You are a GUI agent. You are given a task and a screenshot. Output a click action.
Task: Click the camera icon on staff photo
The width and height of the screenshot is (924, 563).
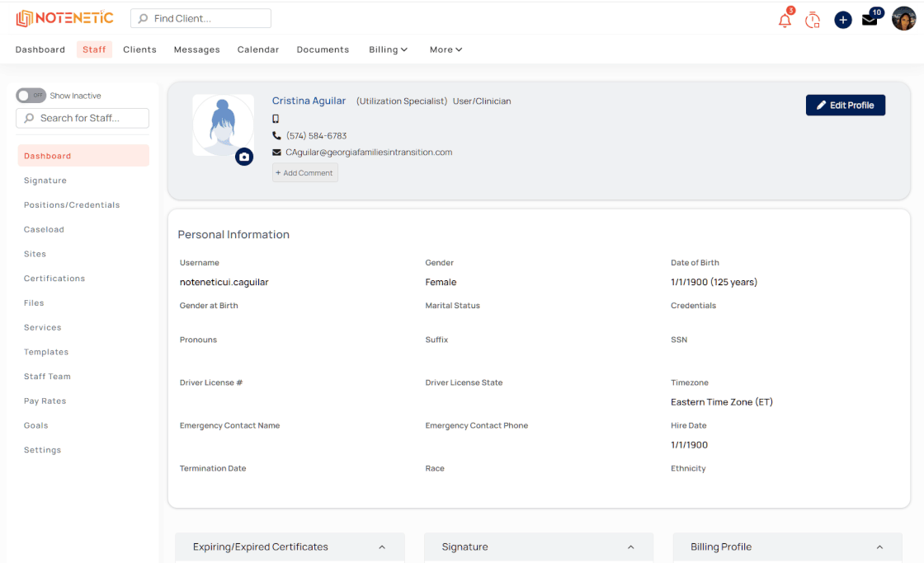coord(244,157)
